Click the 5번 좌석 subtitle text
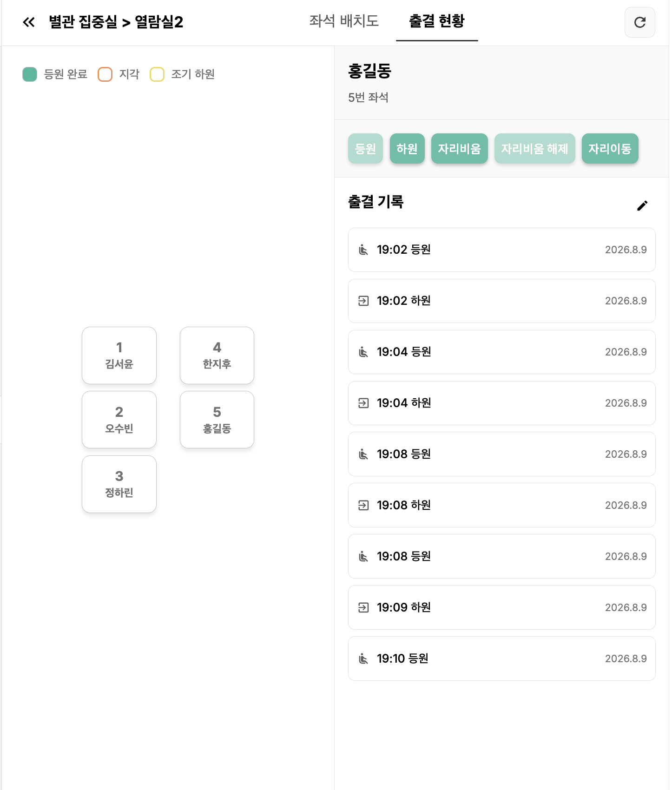This screenshot has height=790, width=672. [368, 98]
